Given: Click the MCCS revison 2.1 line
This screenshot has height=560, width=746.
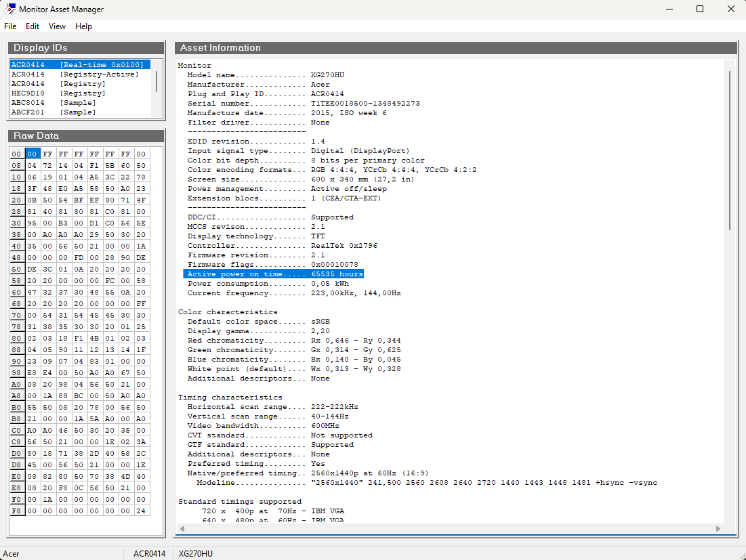Looking at the screenshot, I should coord(256,227).
